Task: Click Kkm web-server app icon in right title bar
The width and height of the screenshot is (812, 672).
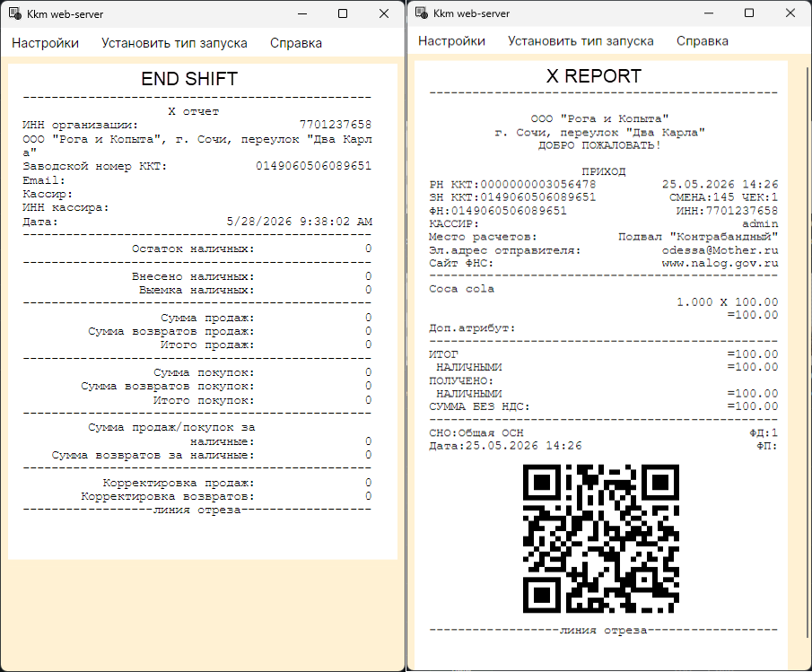Action: click(x=422, y=13)
